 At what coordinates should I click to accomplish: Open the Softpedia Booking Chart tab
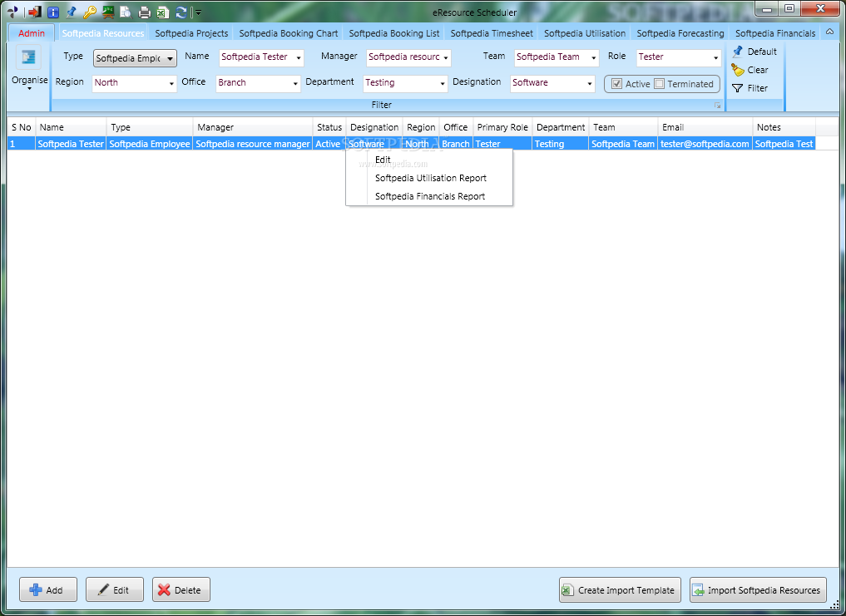click(x=289, y=33)
